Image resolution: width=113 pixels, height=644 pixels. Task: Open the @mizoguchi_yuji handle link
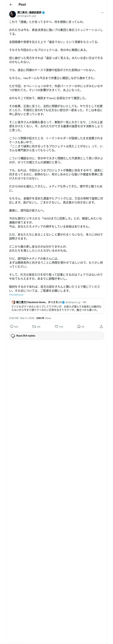pos(27,16)
